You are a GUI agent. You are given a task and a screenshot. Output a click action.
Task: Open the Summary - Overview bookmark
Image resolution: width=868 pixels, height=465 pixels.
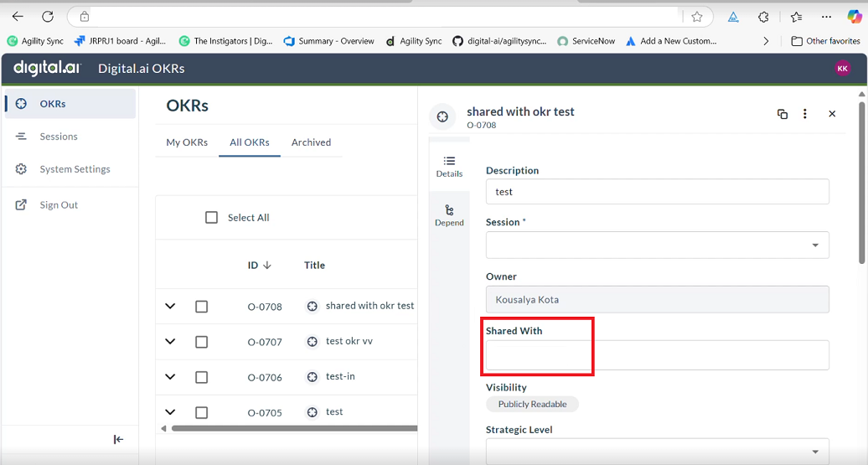coord(328,41)
